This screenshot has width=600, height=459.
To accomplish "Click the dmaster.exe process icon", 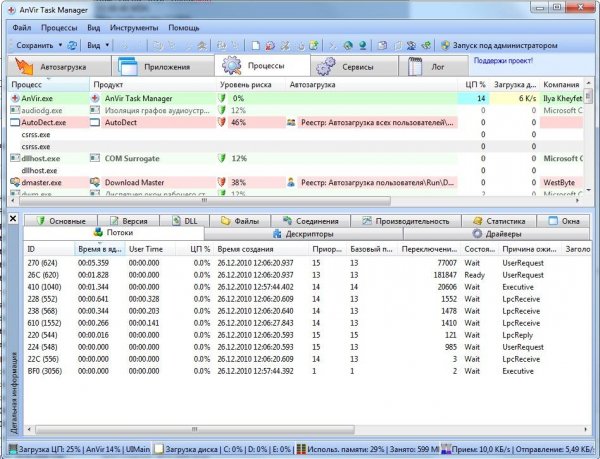I will click(x=15, y=182).
